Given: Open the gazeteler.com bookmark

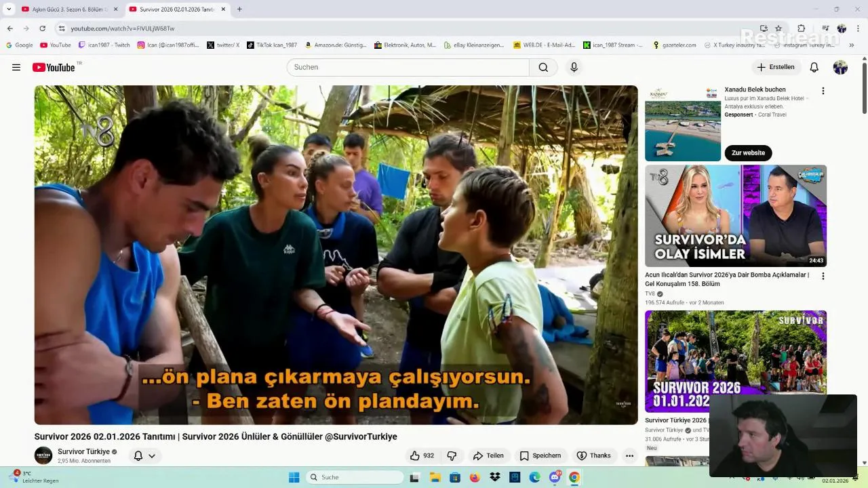Looking at the screenshot, I should (674, 45).
